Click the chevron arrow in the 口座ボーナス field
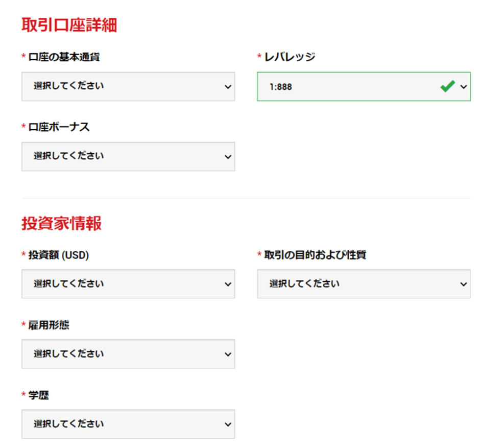This screenshot has height=448, width=480. (x=228, y=157)
